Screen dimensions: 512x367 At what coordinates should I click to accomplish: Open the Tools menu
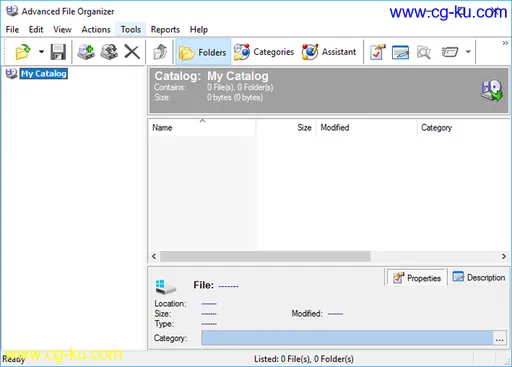(131, 30)
